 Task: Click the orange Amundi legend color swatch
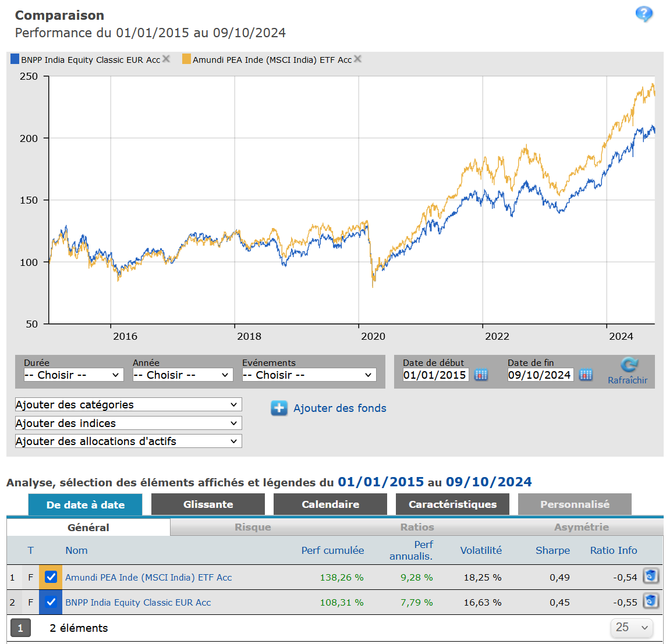186,59
